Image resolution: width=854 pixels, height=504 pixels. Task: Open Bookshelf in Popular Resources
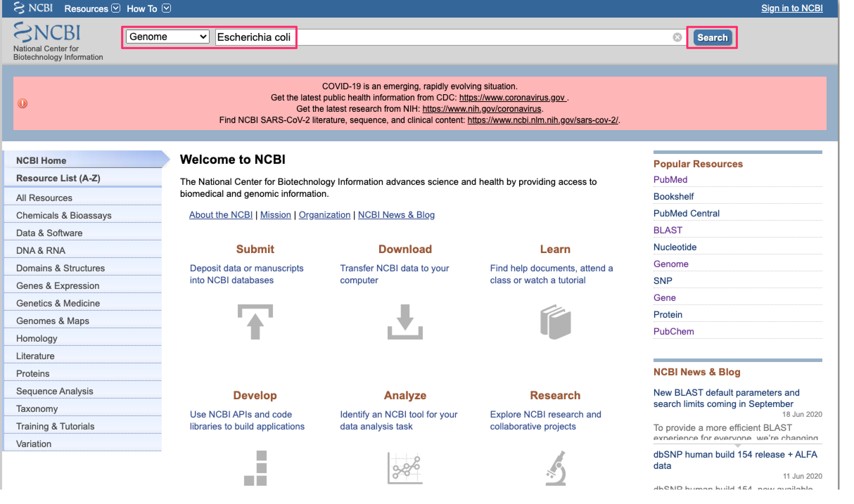(674, 196)
